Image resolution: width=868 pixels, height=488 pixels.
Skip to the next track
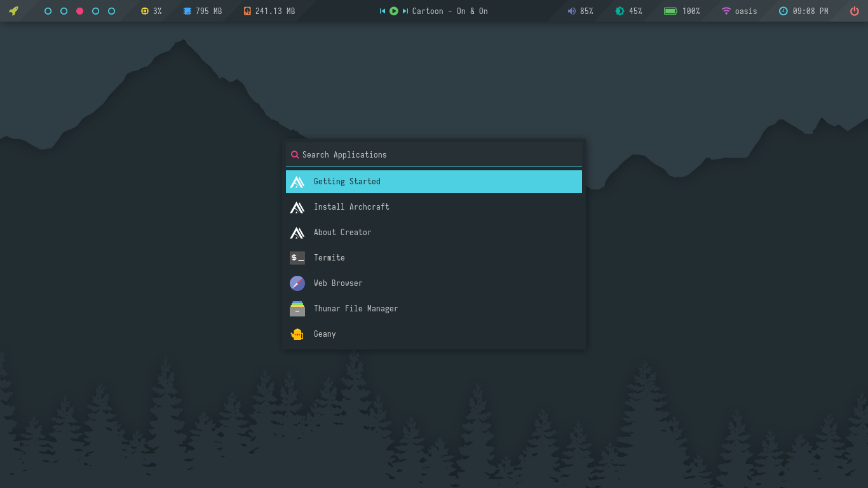pyautogui.click(x=405, y=11)
